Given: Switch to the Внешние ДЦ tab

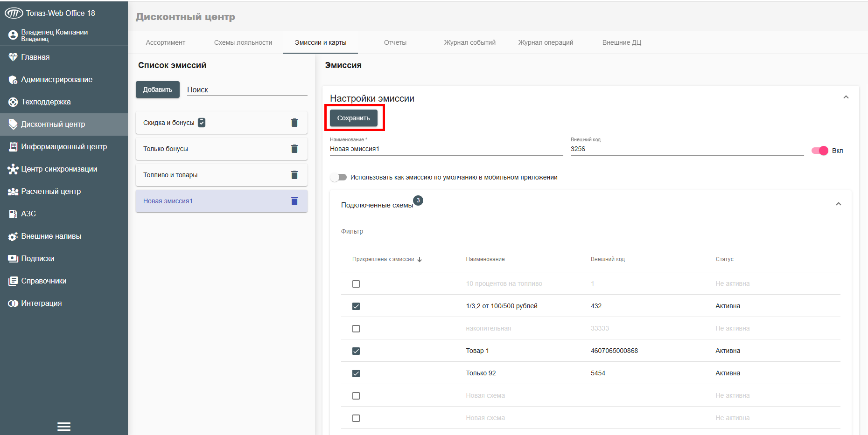Looking at the screenshot, I should tap(622, 42).
